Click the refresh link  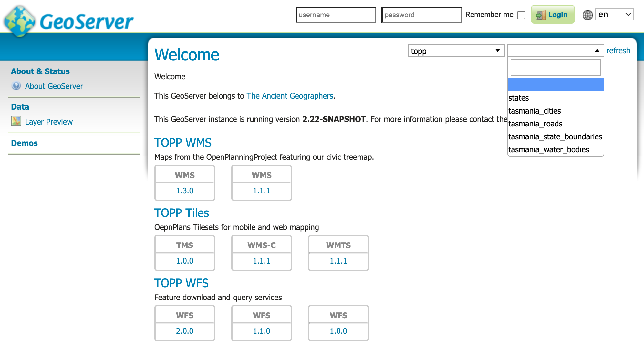tap(618, 51)
